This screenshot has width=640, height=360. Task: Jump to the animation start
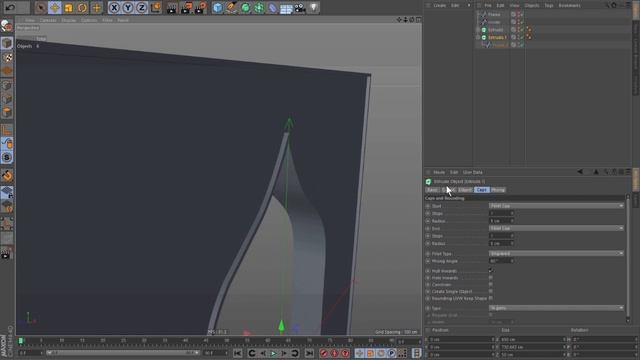point(238,353)
